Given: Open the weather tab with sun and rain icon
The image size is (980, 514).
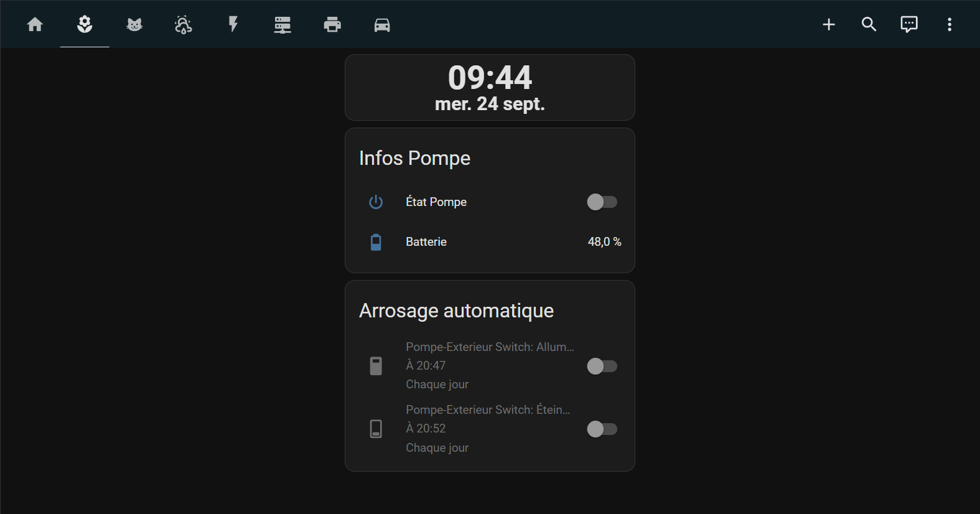Looking at the screenshot, I should click(183, 24).
